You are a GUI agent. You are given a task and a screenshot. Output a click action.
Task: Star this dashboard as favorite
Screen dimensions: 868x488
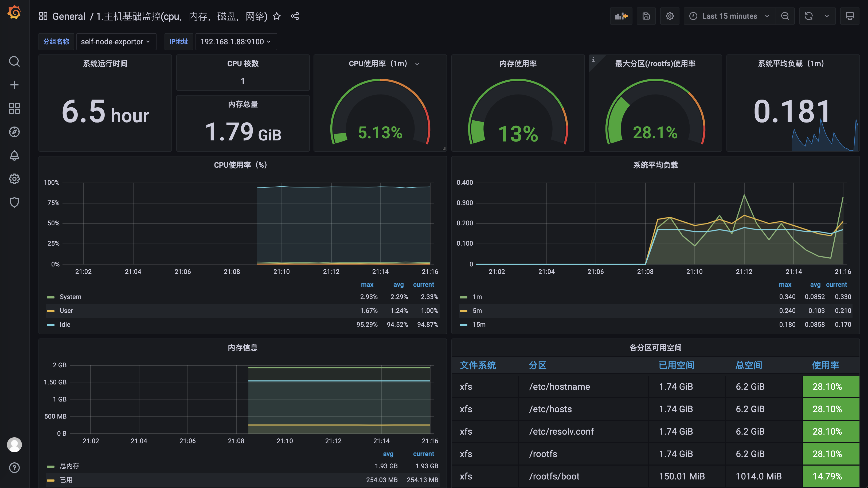(277, 16)
